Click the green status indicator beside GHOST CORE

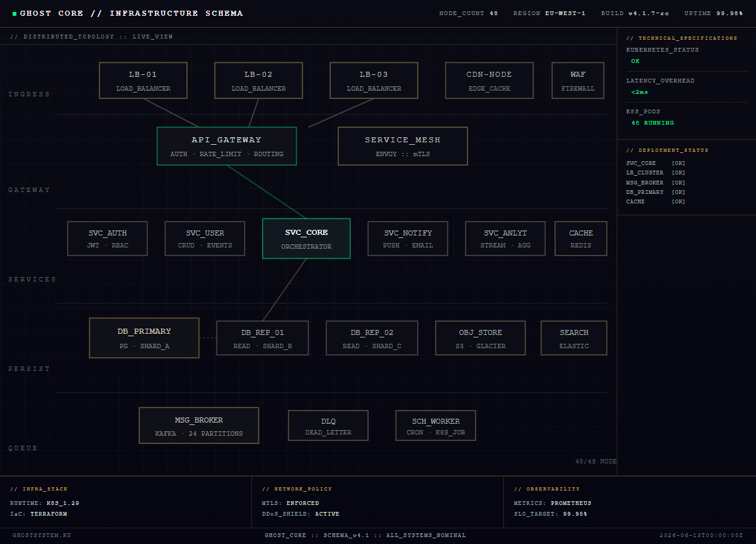pos(14,13)
